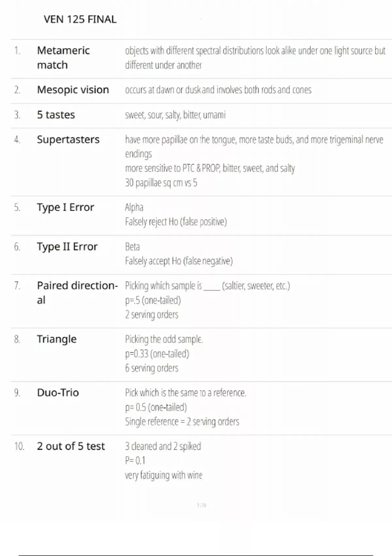
Task: Click the Mesopic vision term
Action: (x=73, y=90)
